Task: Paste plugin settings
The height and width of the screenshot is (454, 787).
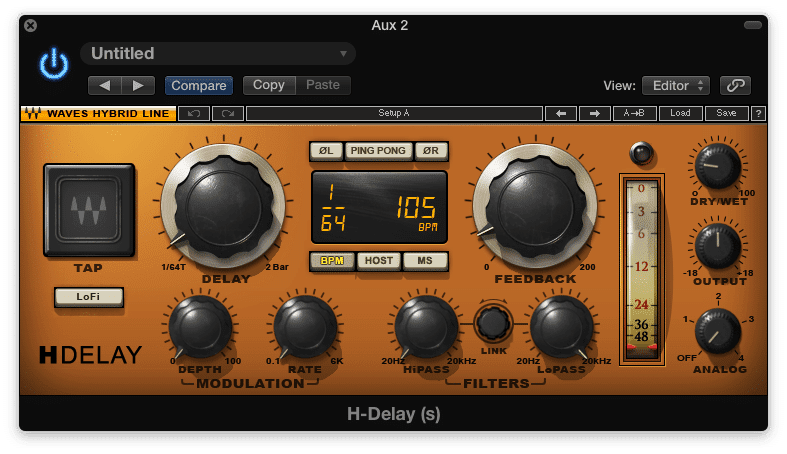Action: [x=323, y=85]
